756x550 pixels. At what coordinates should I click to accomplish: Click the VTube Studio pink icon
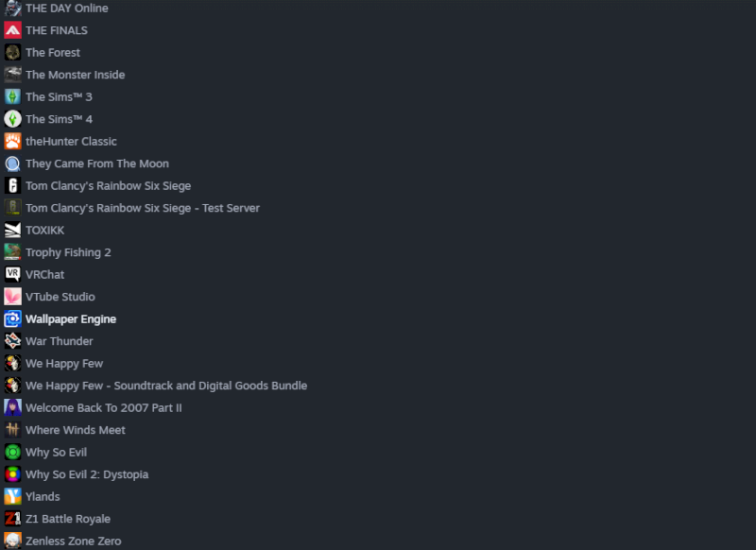12,297
